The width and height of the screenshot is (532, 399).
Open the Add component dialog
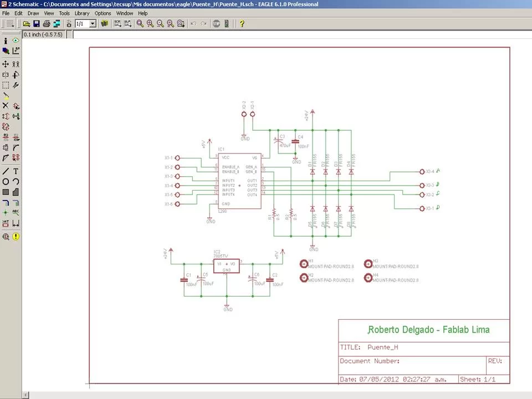16,104
